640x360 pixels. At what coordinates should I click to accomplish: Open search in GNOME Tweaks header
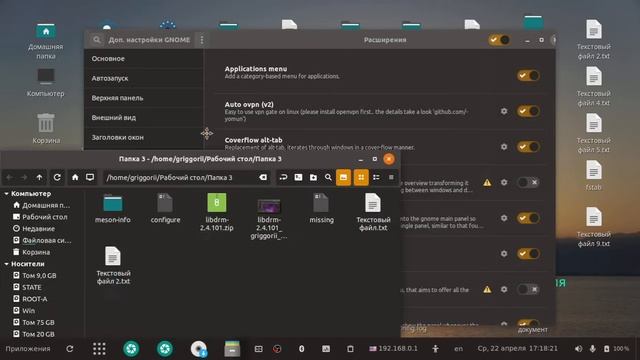(x=97, y=40)
